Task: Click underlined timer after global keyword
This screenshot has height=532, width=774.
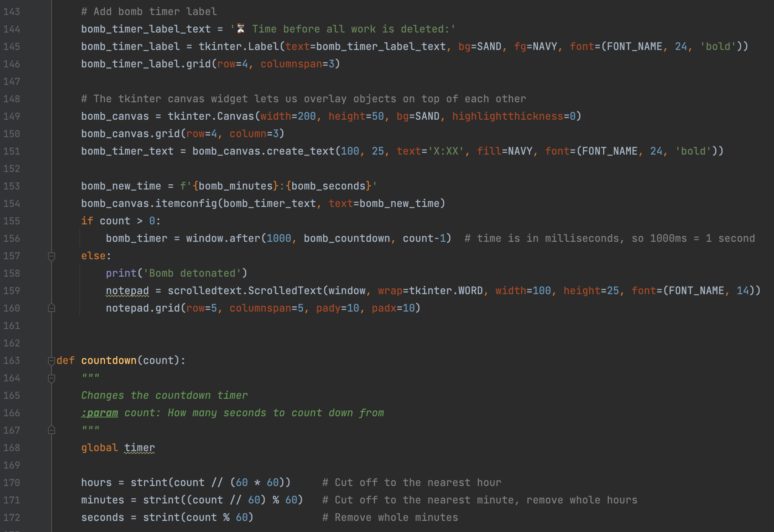Action: coord(139,448)
